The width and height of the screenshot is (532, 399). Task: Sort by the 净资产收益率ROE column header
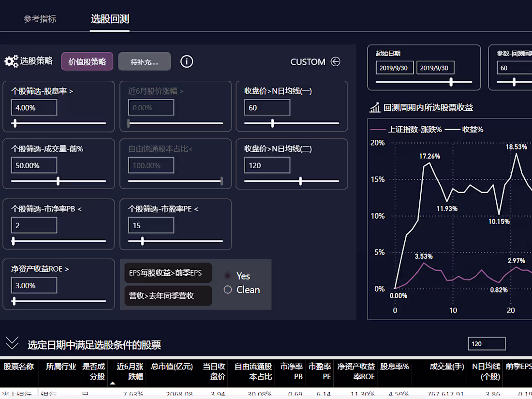[356, 371]
